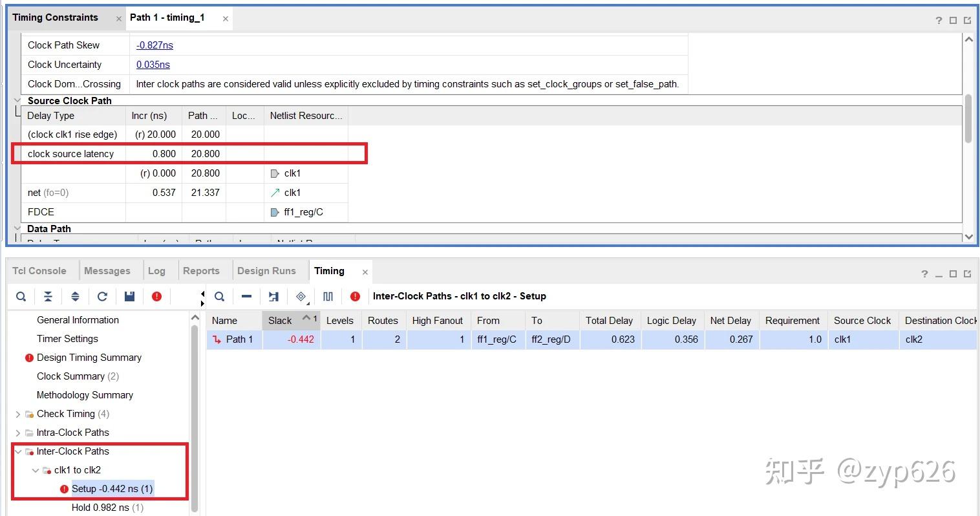The width and height of the screenshot is (980, 516).
Task: Expand the Intra-Clock Paths folder
Action: point(18,433)
